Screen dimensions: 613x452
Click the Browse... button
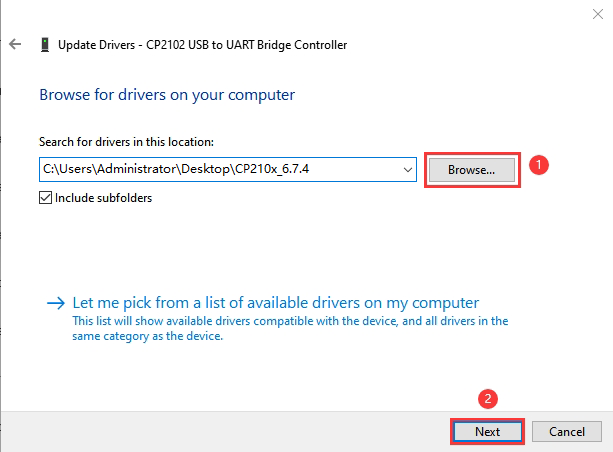tap(472, 170)
